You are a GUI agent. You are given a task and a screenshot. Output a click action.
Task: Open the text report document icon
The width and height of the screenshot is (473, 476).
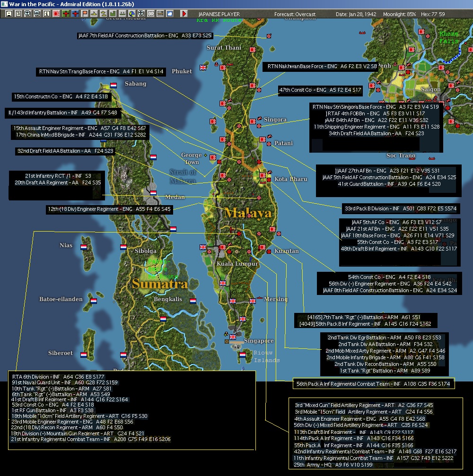(x=18, y=14)
